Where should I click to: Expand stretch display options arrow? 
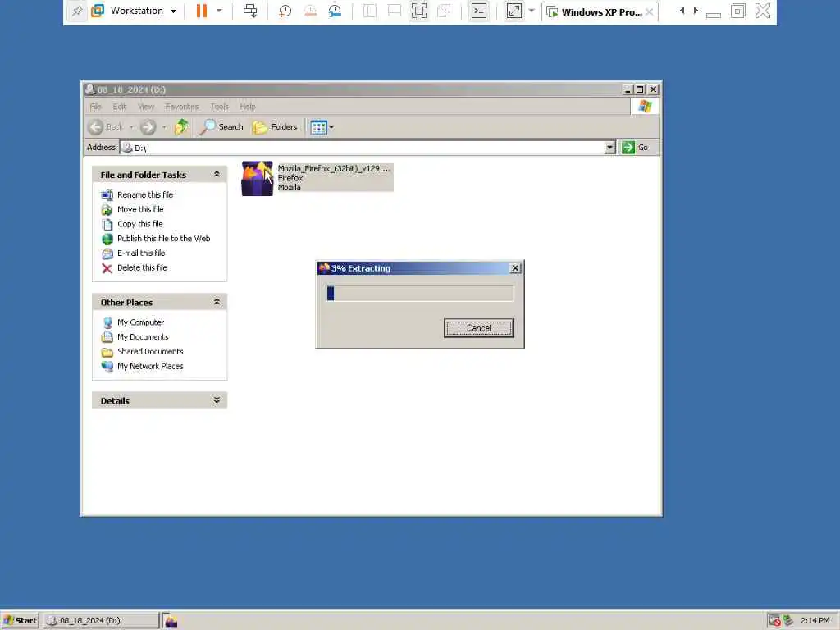click(532, 11)
